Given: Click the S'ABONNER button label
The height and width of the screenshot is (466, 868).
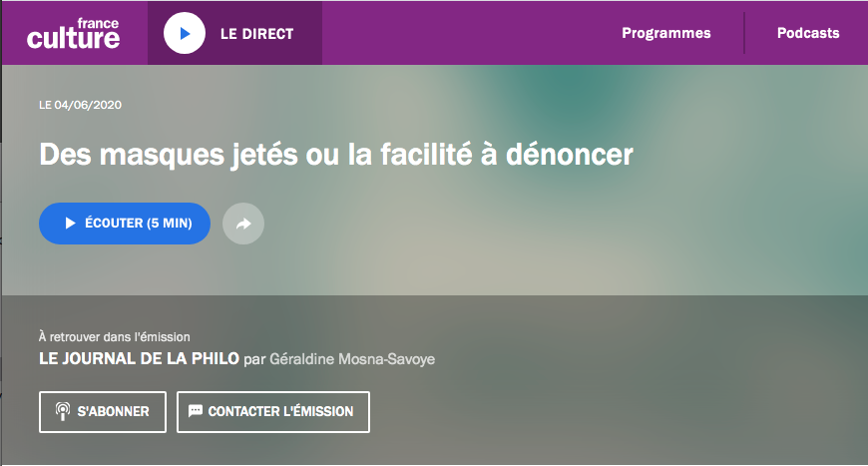Looking at the screenshot, I should point(113,411).
